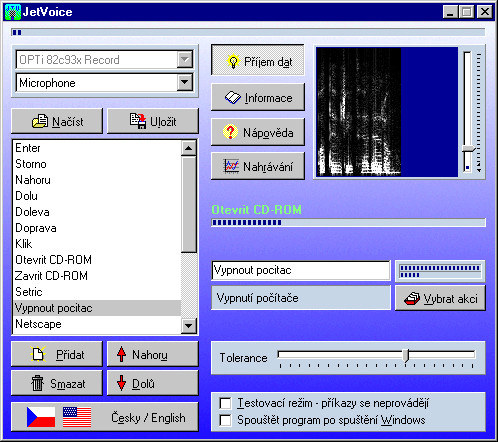Click the waveform chart icon on Nahrávání

pos(231,166)
